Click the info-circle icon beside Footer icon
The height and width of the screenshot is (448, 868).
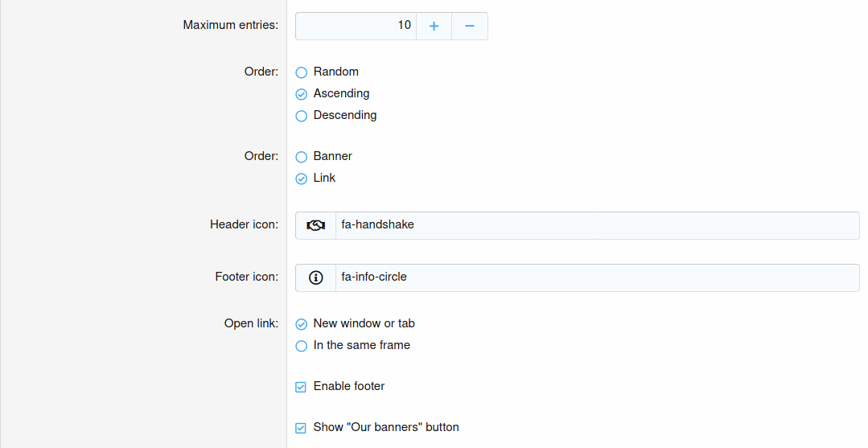315,277
